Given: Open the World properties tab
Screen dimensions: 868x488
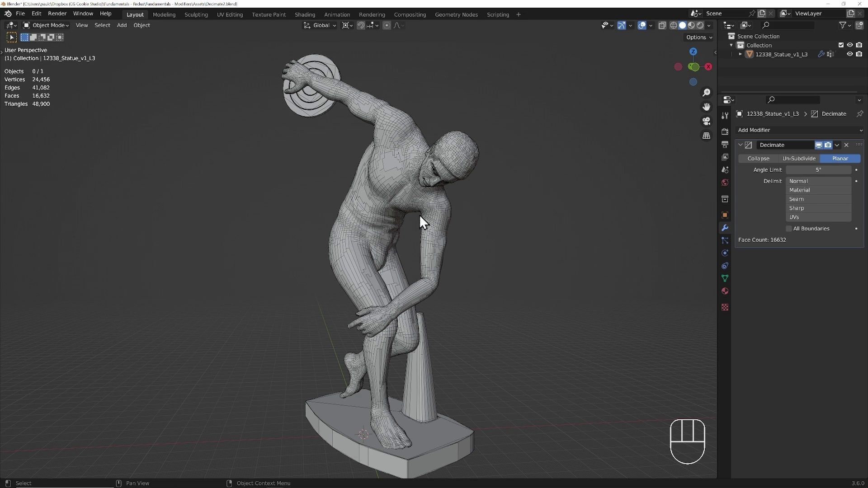Looking at the screenshot, I should coord(725,183).
